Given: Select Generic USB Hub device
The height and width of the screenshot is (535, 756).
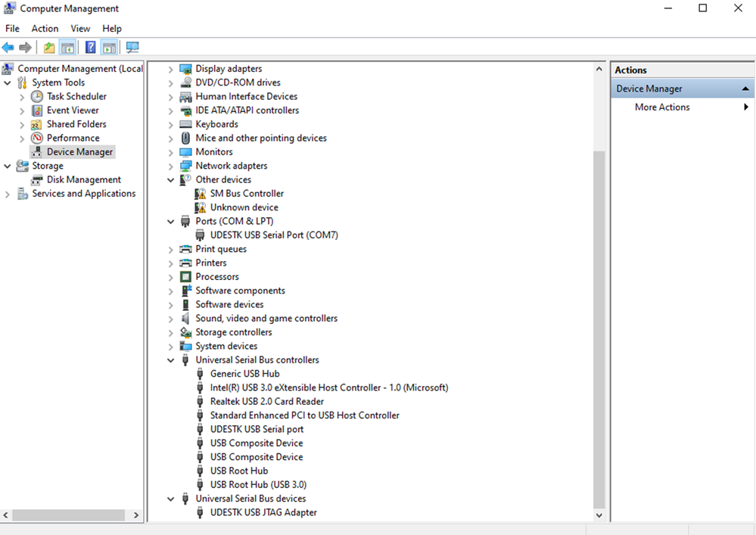Looking at the screenshot, I should point(245,374).
